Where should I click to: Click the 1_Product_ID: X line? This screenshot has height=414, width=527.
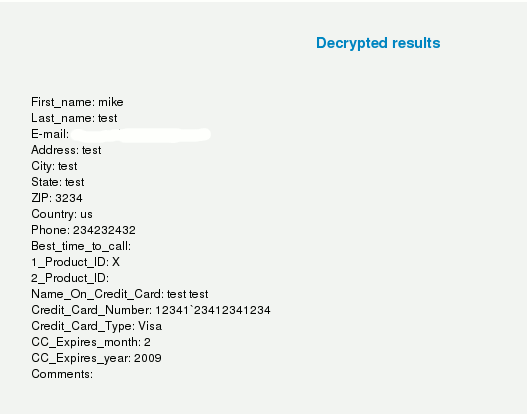click(76, 262)
